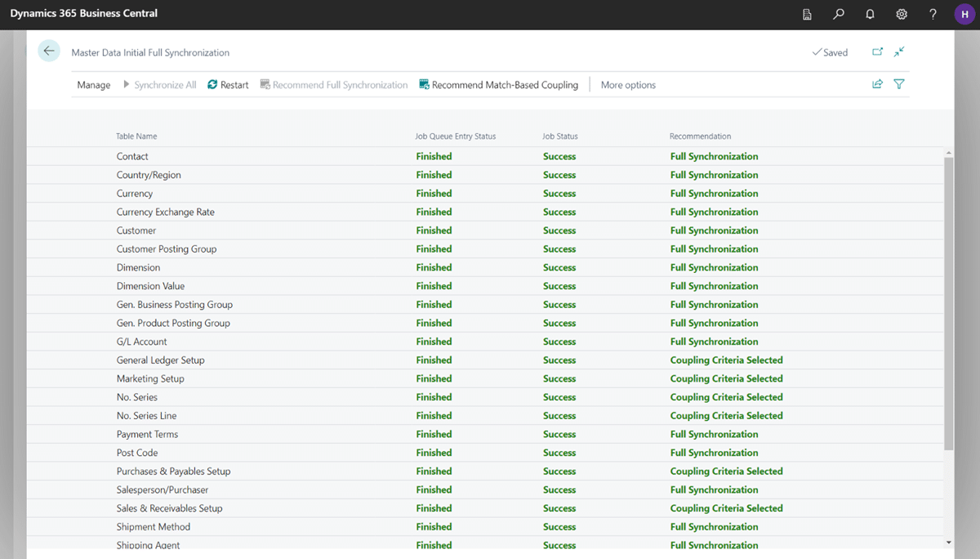This screenshot has height=559, width=980.
Task: Click the vertical scrollbar thumb
Action: tap(948, 303)
